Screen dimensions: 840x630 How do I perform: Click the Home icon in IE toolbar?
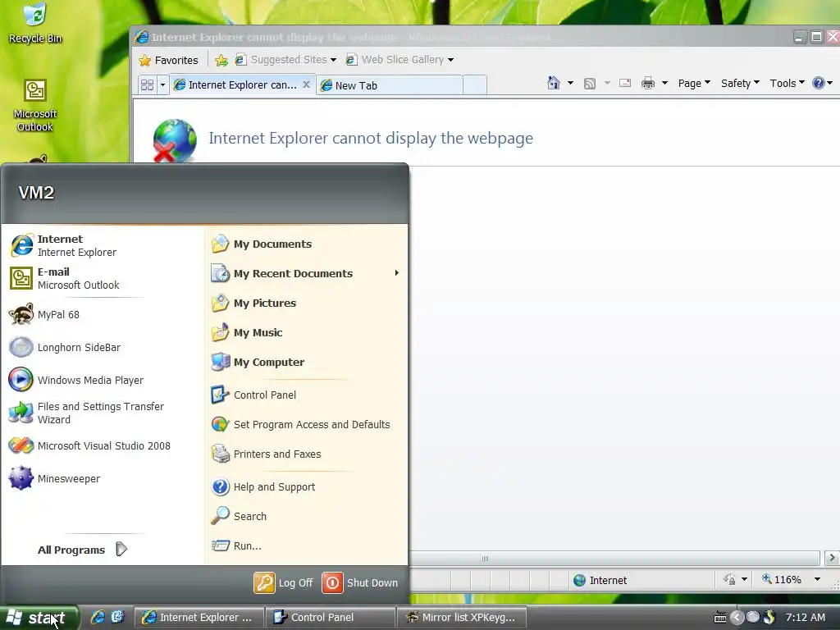pos(554,83)
